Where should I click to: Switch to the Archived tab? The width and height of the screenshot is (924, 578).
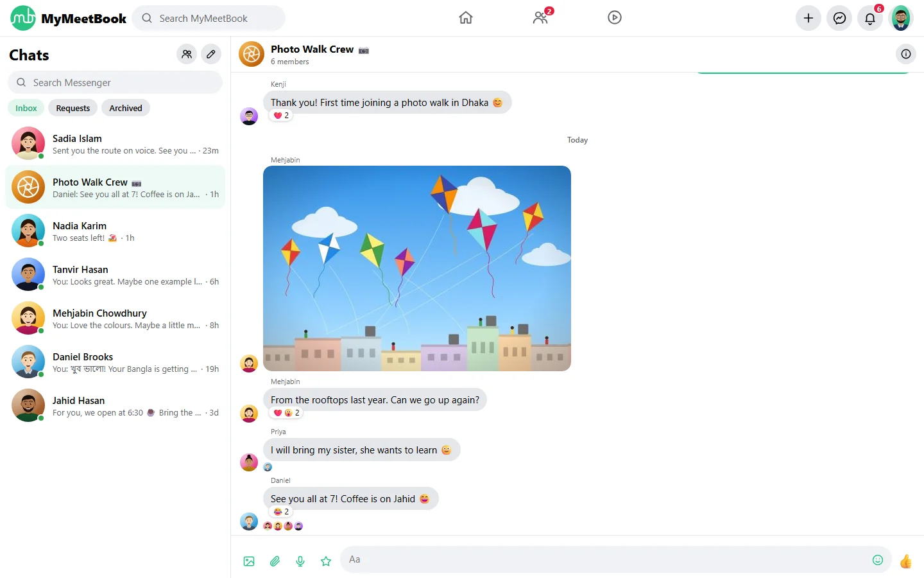click(126, 108)
